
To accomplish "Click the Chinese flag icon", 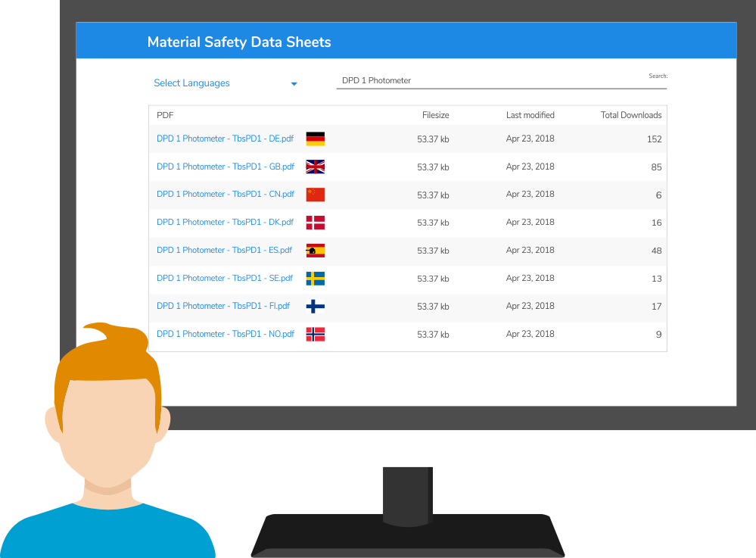I will click(x=315, y=195).
